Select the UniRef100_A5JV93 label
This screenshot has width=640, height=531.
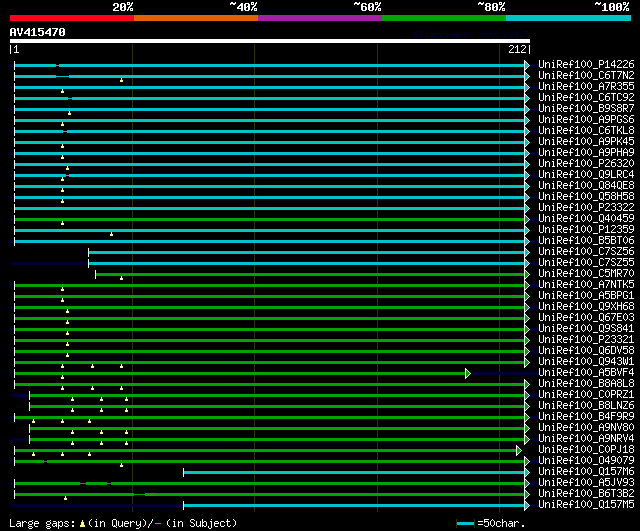point(586,483)
